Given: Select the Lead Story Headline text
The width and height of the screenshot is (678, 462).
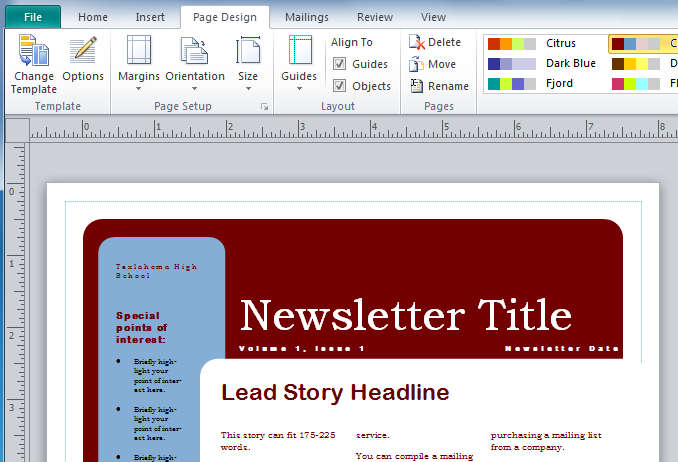Looking at the screenshot, I should click(335, 393).
